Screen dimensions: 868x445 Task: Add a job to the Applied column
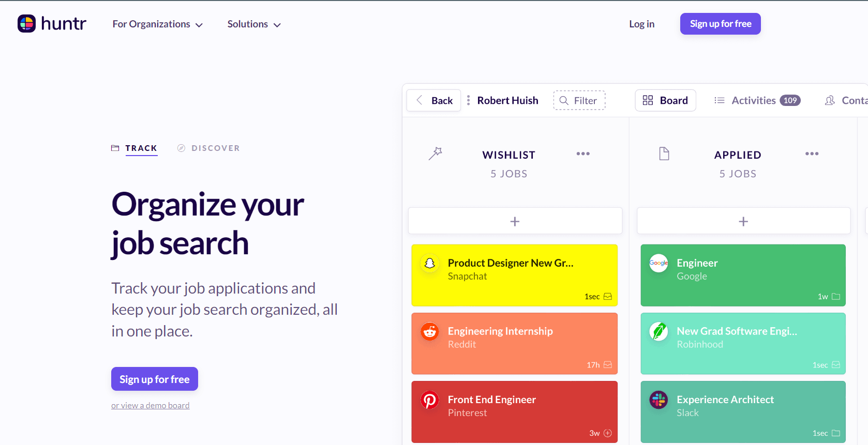point(743,221)
